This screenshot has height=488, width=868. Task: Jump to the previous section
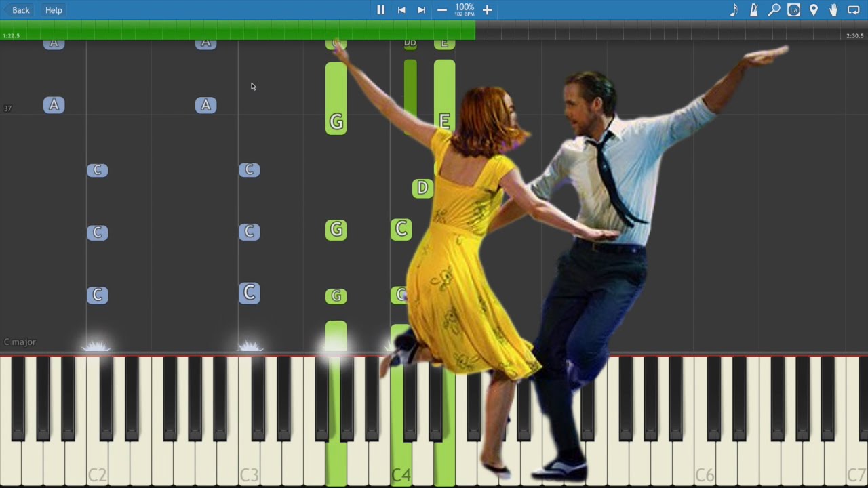coord(401,10)
